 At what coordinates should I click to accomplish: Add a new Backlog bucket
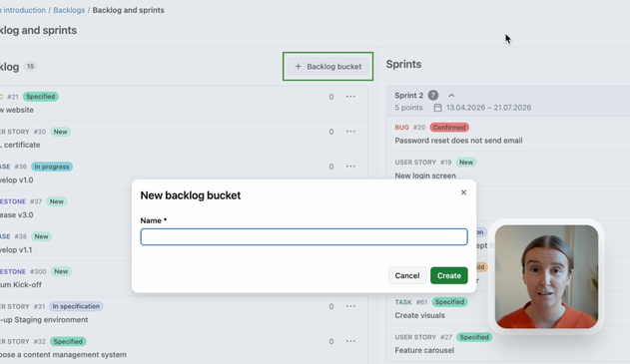tap(327, 67)
